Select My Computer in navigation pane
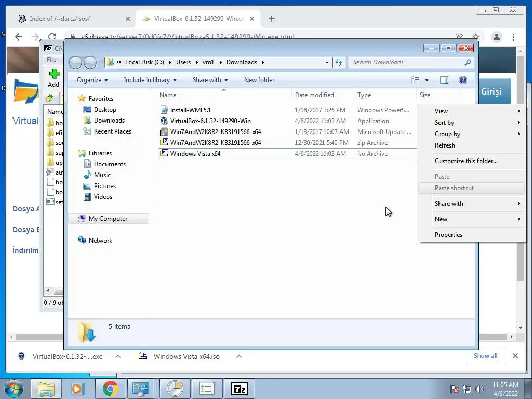Viewport: 532px width, 399px height. coord(109,219)
